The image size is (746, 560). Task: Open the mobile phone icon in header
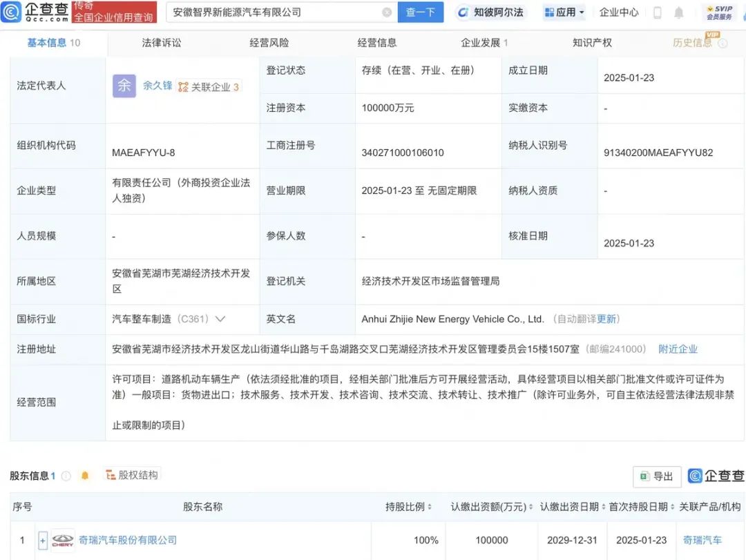[x=657, y=12]
